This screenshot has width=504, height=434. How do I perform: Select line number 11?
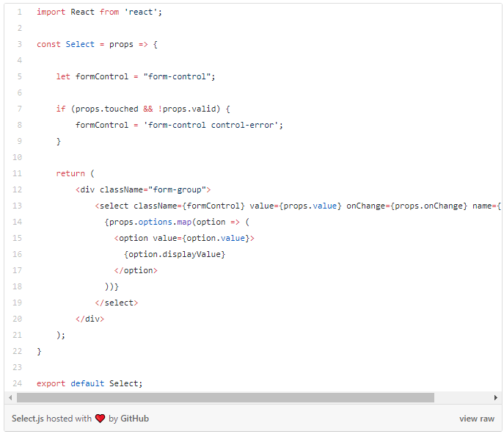[18, 174]
